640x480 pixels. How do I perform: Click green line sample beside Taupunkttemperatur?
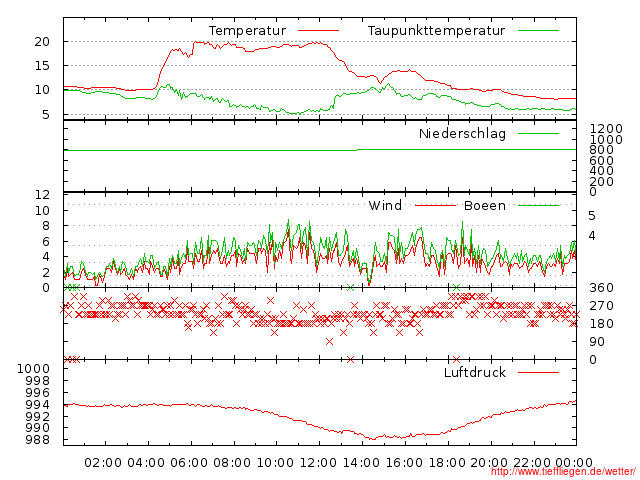538,31
